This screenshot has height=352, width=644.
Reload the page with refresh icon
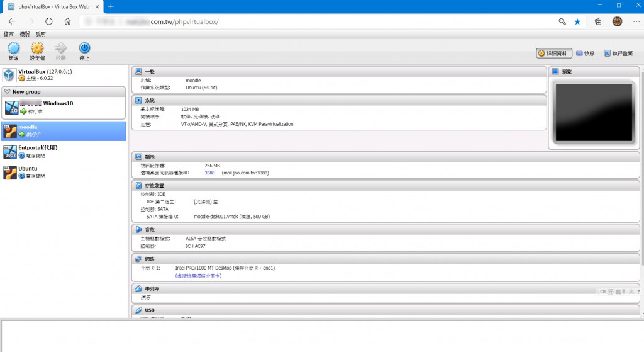(49, 21)
